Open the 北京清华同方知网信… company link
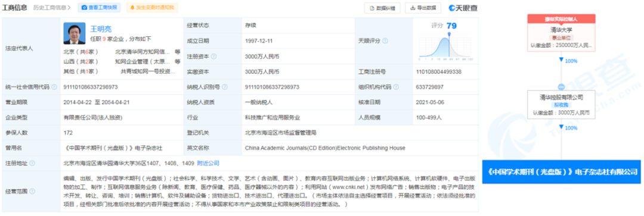 [143, 52]
